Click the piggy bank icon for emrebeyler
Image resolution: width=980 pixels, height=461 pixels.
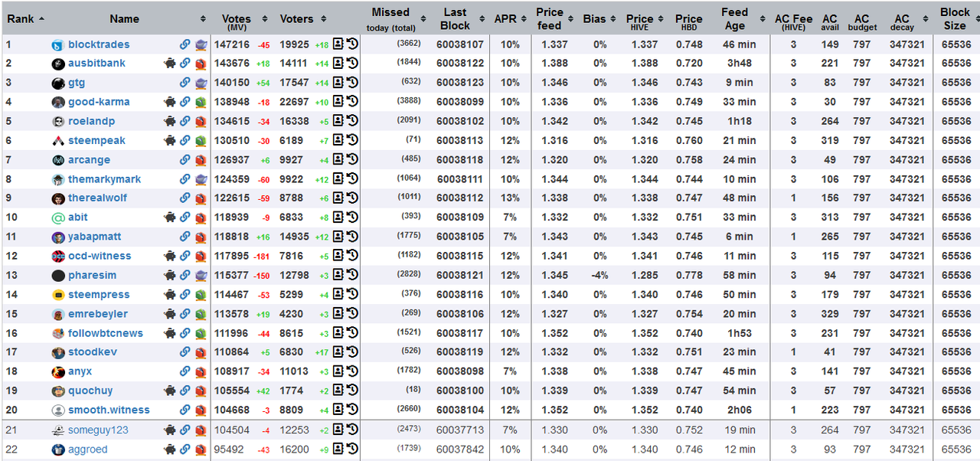tap(170, 314)
